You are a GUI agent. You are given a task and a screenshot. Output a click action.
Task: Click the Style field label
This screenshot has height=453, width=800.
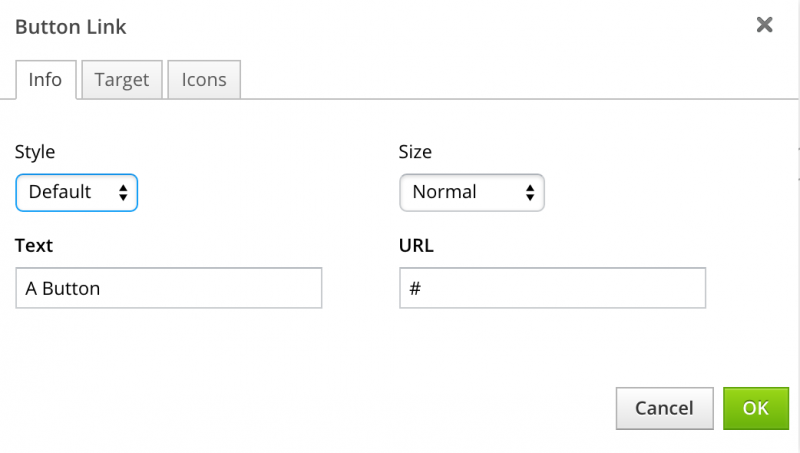35,152
